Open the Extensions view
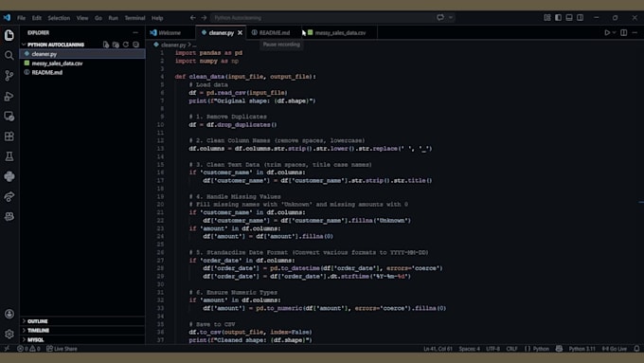 tap(9, 136)
